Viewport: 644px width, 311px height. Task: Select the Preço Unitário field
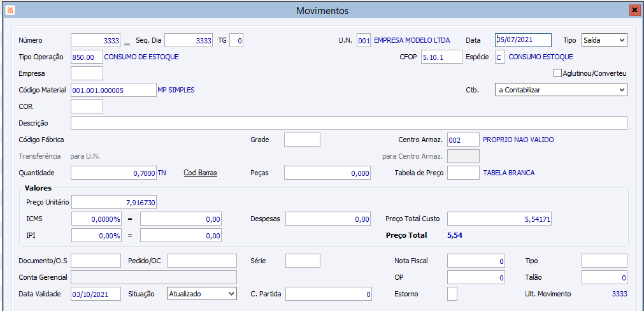(x=113, y=202)
